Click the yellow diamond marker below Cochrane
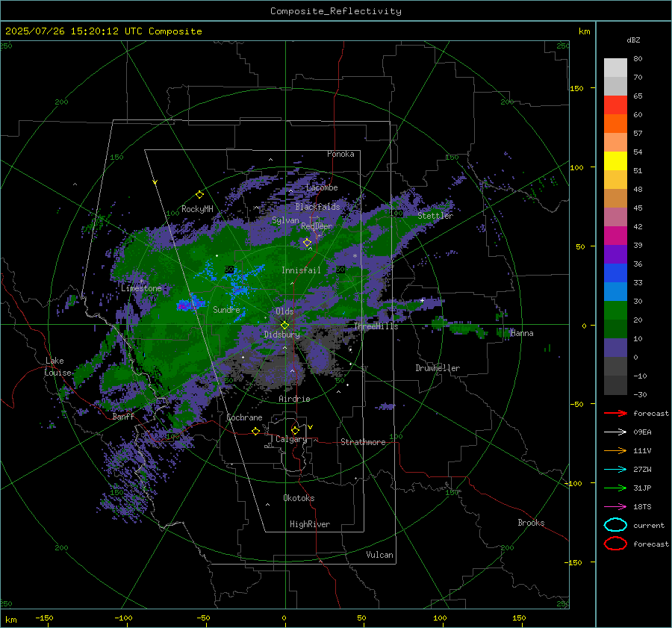The height and width of the screenshot is (628, 672). (255, 431)
